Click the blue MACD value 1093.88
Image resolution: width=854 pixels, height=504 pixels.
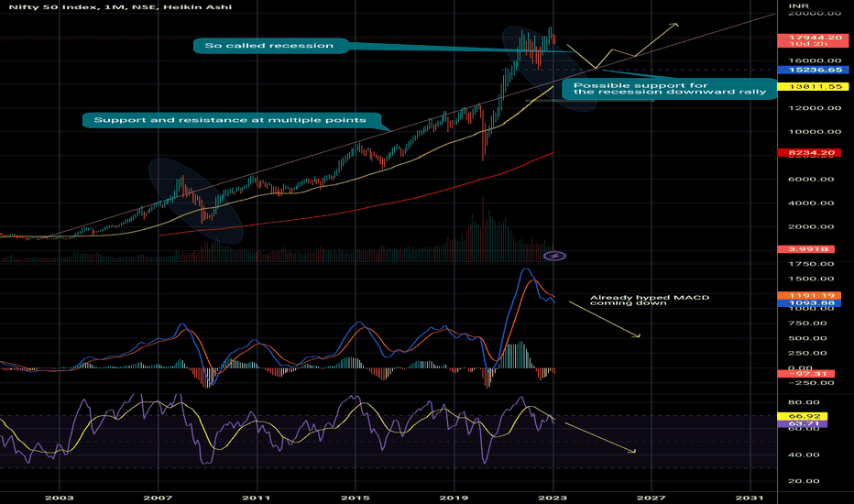coord(809,303)
